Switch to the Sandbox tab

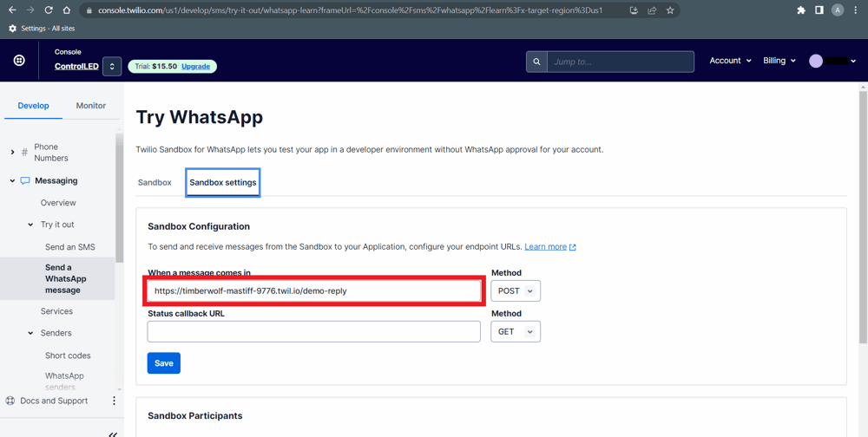[155, 182]
